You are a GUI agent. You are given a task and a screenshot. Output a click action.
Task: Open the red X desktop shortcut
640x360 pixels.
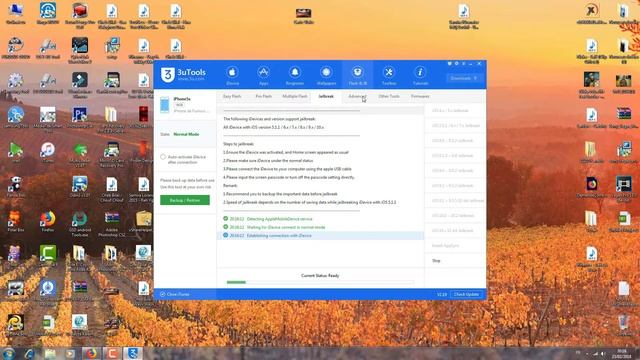click(591, 13)
